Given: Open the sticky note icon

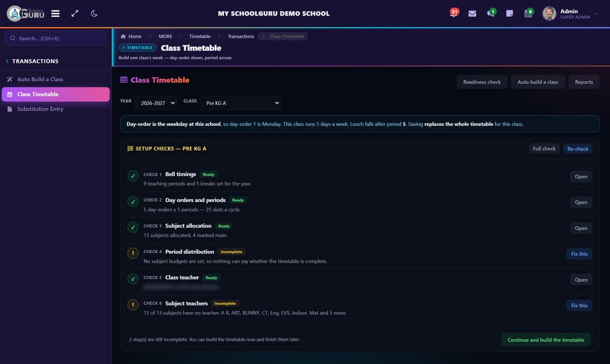Looking at the screenshot, I should (509, 13).
